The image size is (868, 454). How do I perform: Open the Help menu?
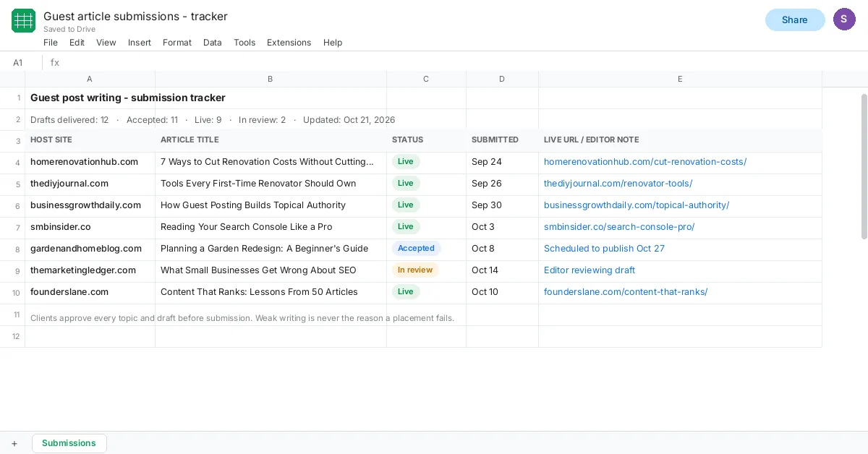(x=333, y=43)
